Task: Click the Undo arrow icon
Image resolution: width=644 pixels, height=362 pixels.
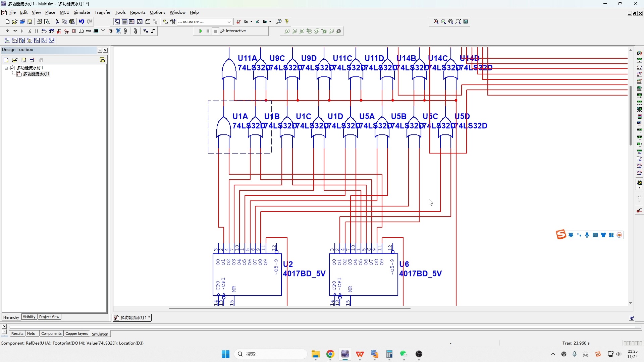Action: (x=82, y=22)
